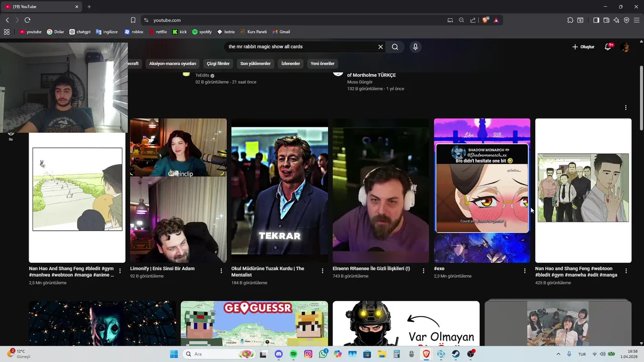Toggle the Brave sidebar panel
Image resolution: width=644 pixels, height=362 pixels.
(x=596, y=20)
